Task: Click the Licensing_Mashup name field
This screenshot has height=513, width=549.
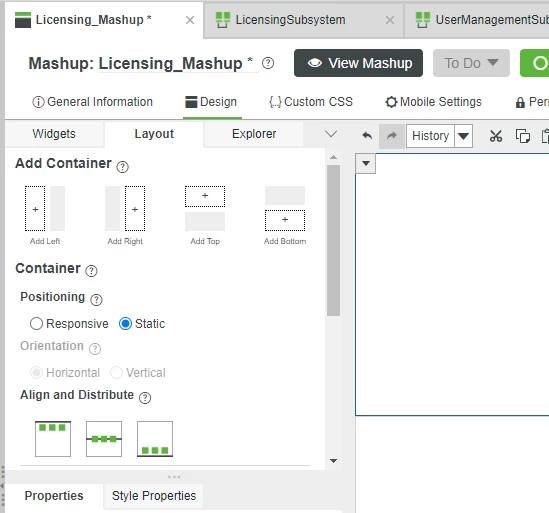Action: pos(178,63)
